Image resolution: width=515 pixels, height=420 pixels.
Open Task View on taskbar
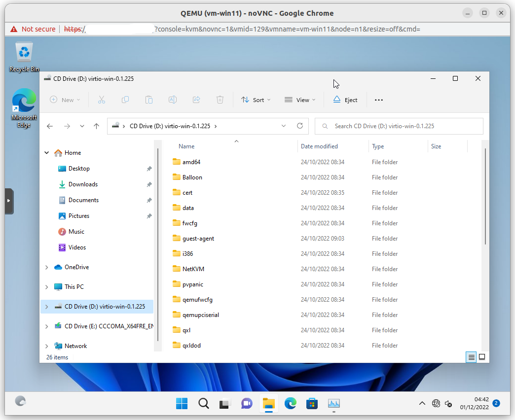(225, 404)
